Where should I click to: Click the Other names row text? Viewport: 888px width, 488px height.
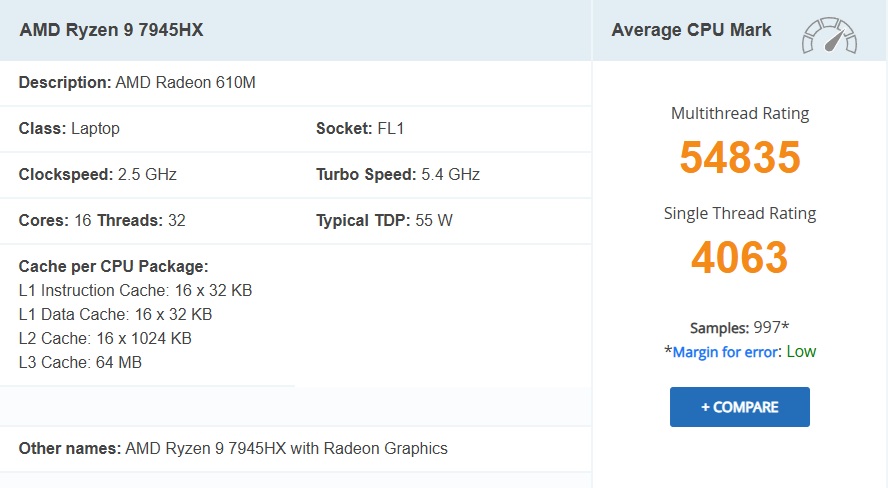233,448
